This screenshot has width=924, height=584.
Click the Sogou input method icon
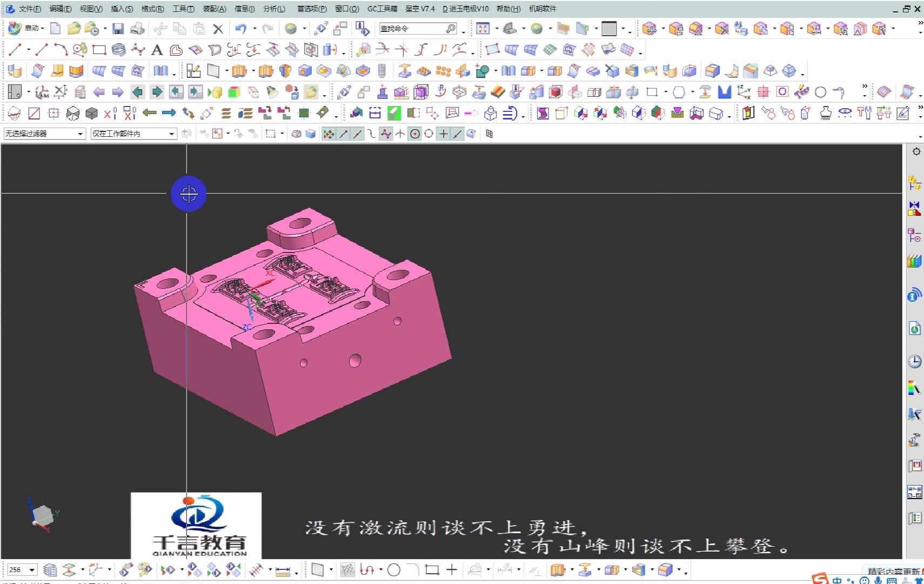coord(820,579)
